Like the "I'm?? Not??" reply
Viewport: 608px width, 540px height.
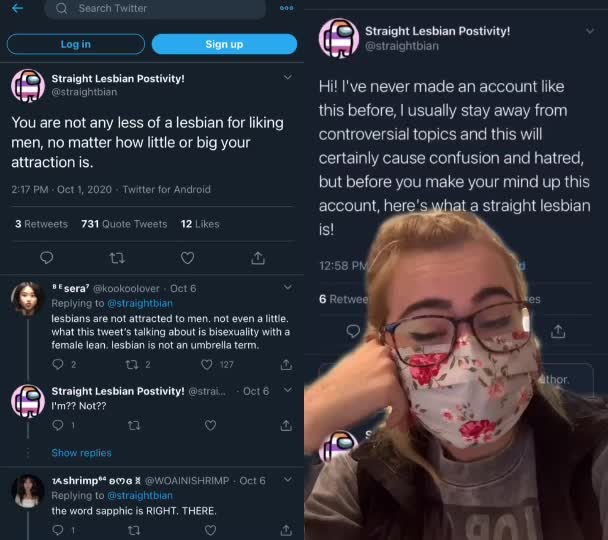tap(210, 426)
